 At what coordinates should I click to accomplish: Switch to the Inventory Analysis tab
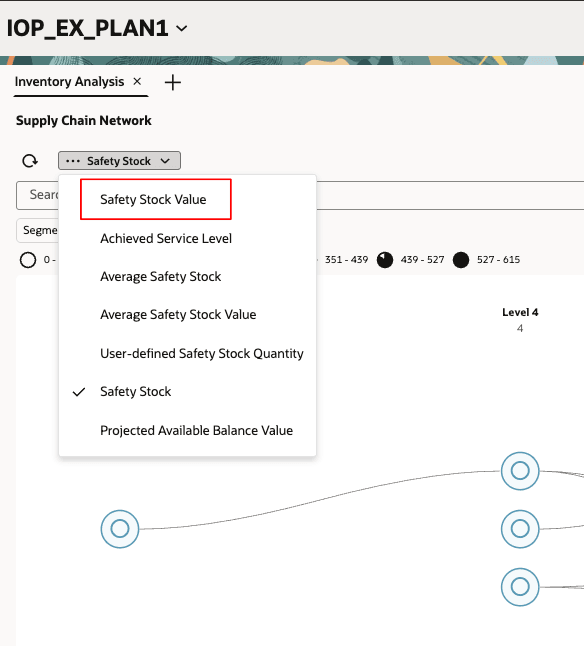coord(69,82)
